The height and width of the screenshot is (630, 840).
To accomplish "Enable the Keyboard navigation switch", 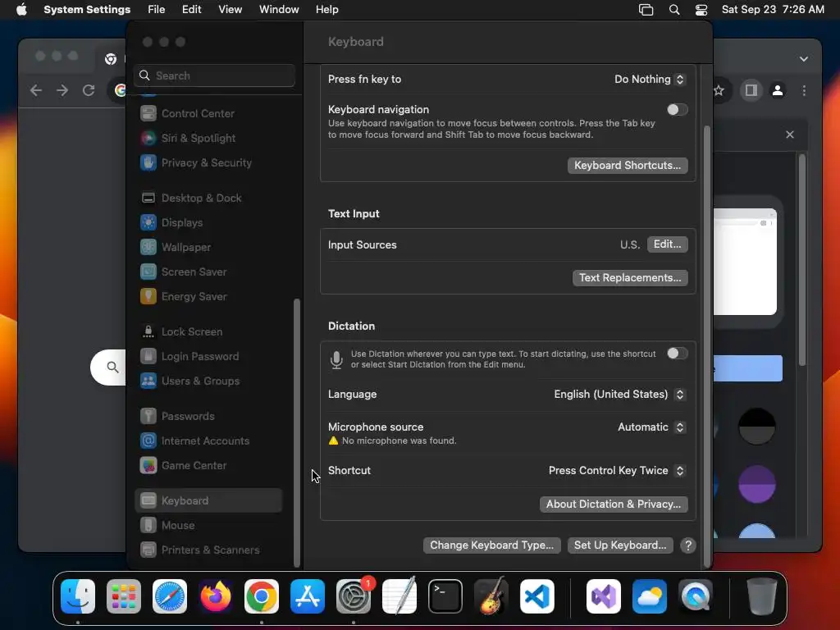I will 677,110.
